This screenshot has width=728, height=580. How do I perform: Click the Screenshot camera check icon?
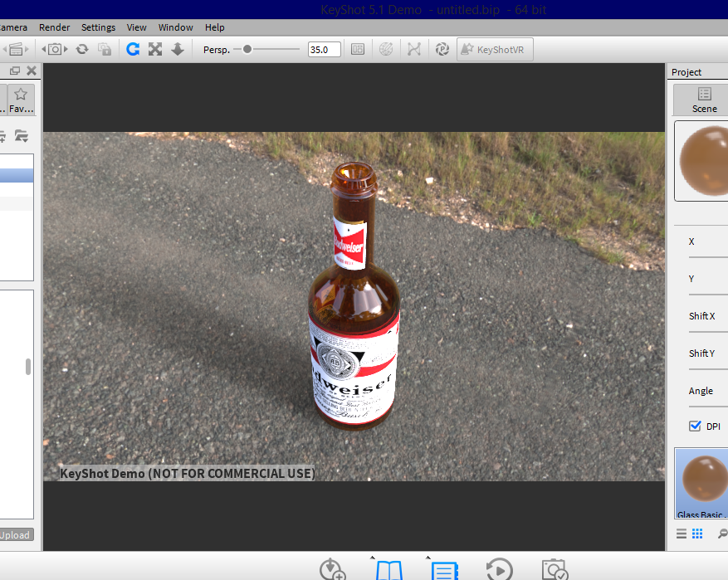(x=555, y=569)
